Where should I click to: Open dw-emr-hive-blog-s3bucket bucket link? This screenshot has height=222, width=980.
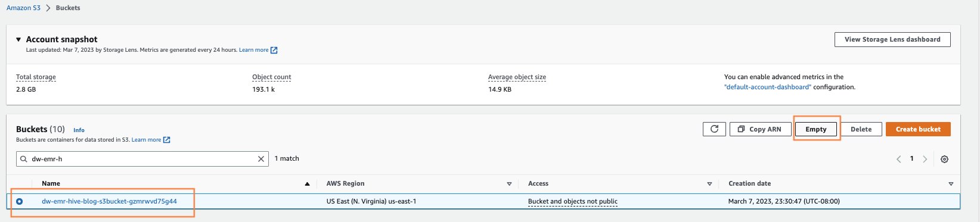[109, 201]
